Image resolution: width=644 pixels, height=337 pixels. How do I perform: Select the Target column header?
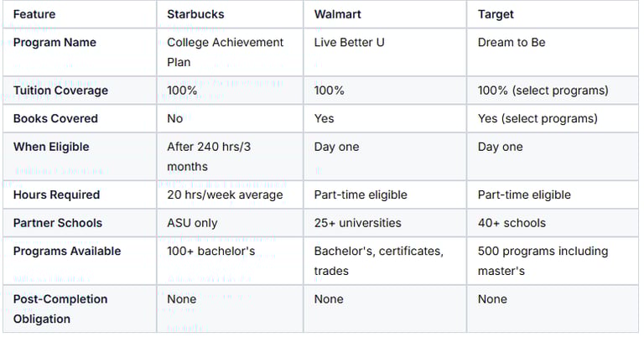point(496,14)
